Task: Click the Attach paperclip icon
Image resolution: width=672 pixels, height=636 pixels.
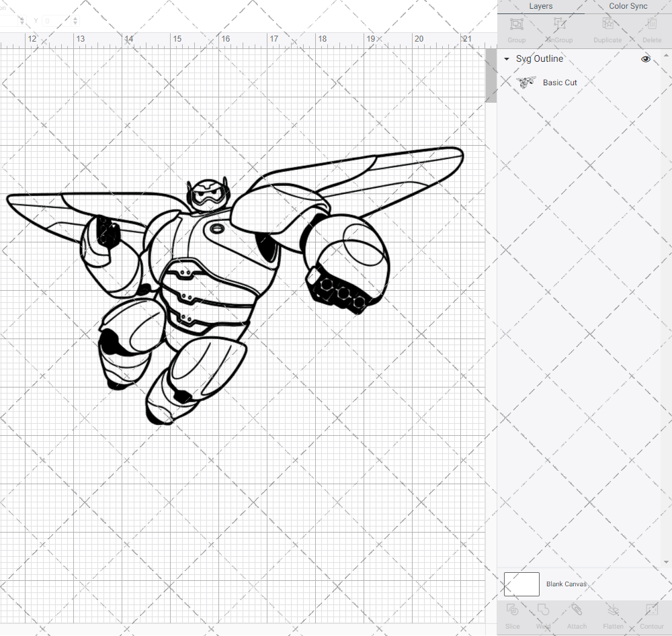Action: pos(577,609)
